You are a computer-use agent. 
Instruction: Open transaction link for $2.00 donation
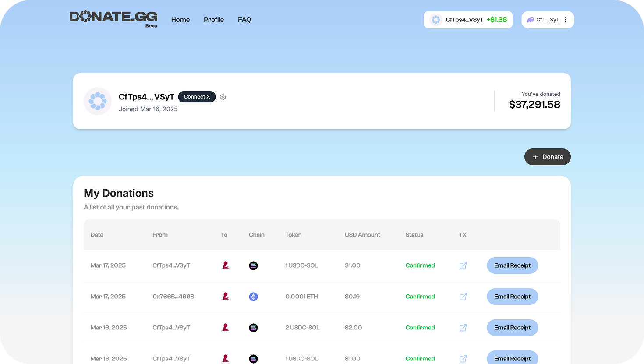[x=463, y=328]
